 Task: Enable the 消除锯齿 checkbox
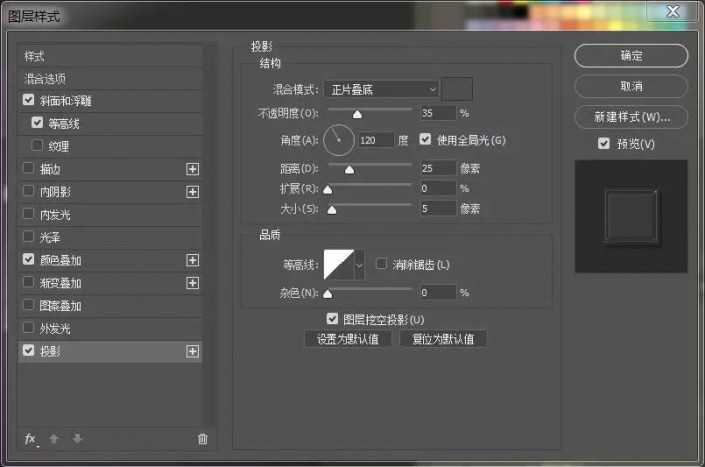coord(381,264)
